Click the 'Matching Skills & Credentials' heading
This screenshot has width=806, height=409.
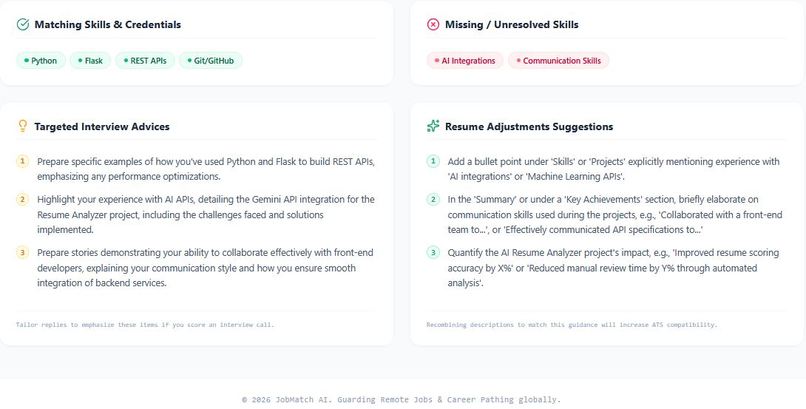[x=107, y=25]
